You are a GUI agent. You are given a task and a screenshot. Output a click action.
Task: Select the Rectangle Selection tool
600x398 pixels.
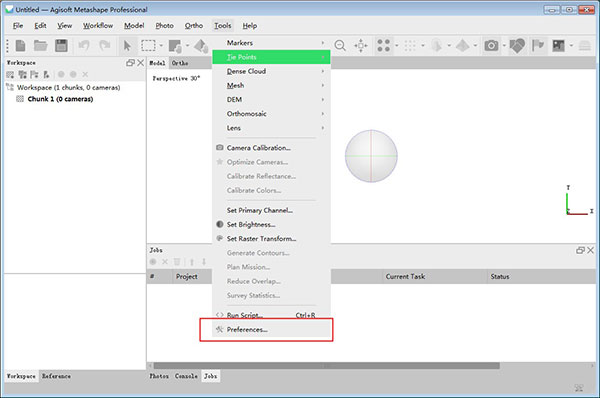point(148,46)
